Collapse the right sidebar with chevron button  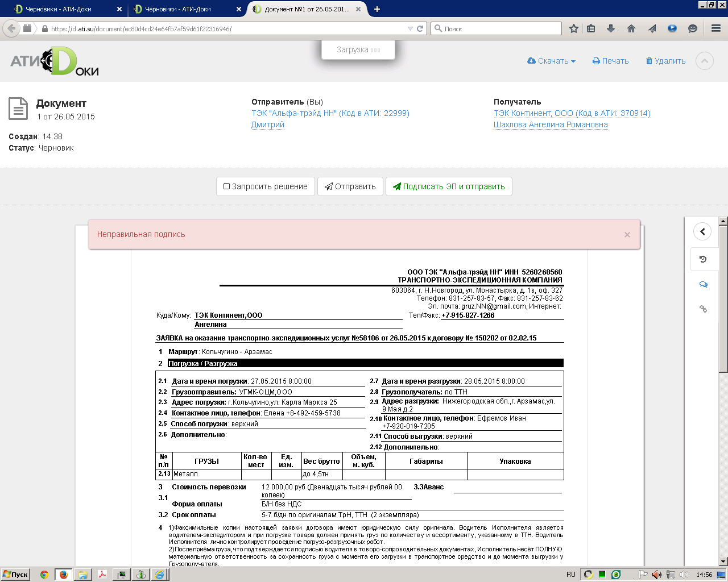[703, 231]
